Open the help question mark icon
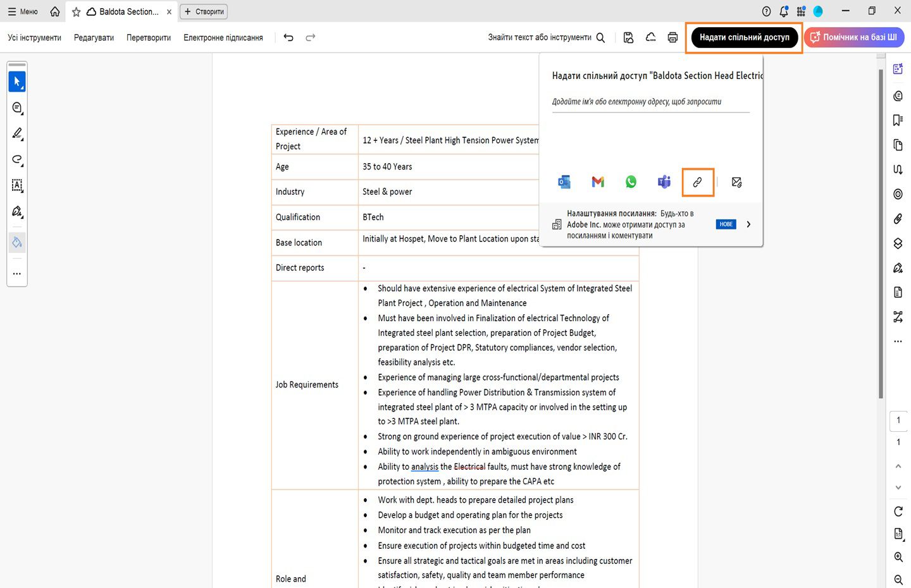 coord(766,11)
